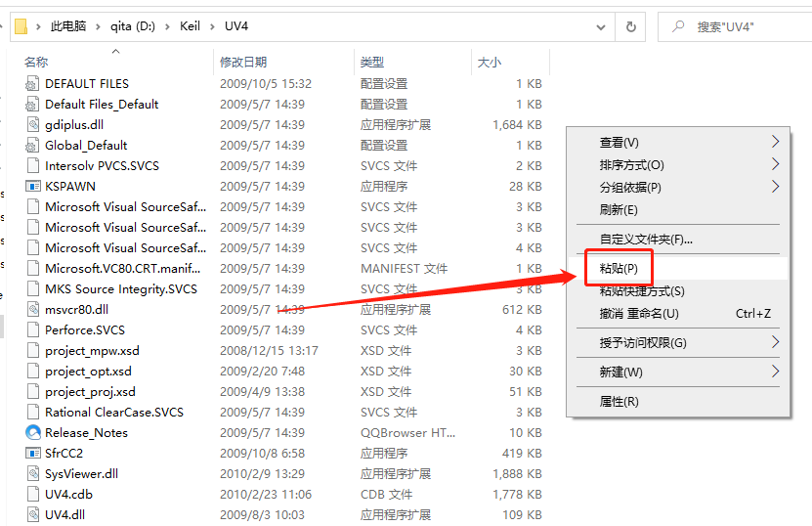The width and height of the screenshot is (812, 526).
Task: Click the SysViewer.dll file icon
Action: [x=32, y=473]
